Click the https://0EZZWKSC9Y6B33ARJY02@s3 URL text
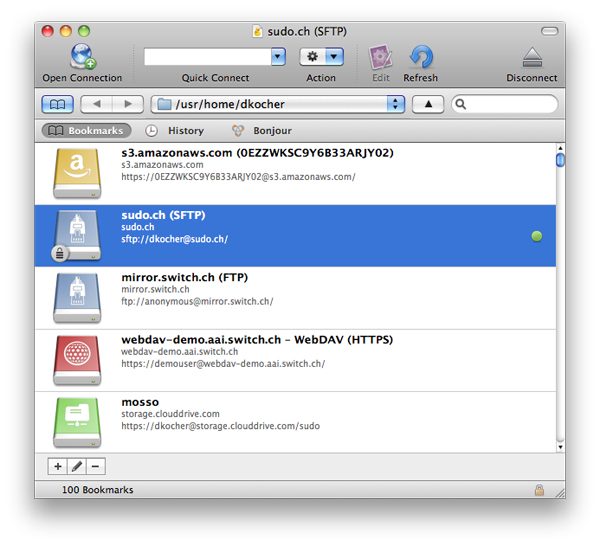Screen dimensions: 600x546 tap(238, 177)
